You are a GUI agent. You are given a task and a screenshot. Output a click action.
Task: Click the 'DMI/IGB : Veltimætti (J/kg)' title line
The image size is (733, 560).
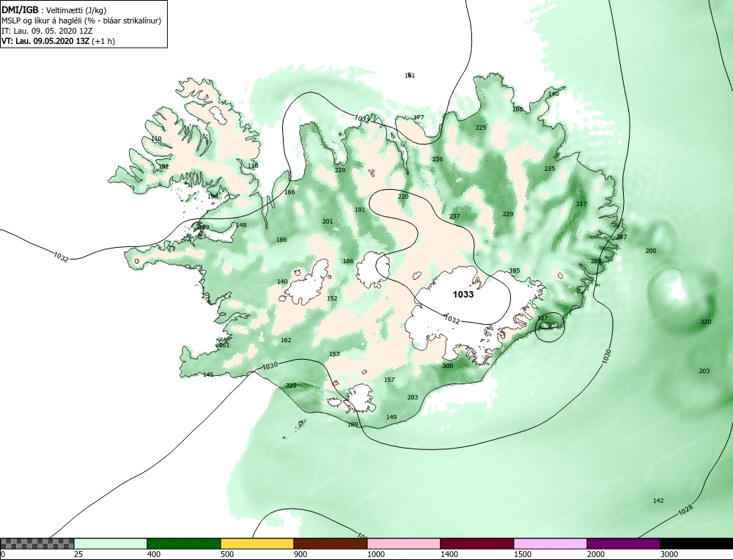[55, 11]
